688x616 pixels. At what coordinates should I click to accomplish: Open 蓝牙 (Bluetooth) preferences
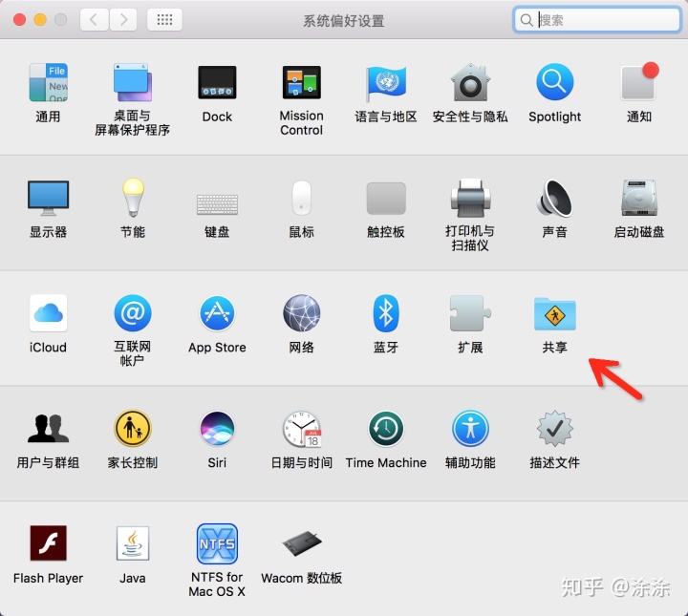click(x=386, y=313)
